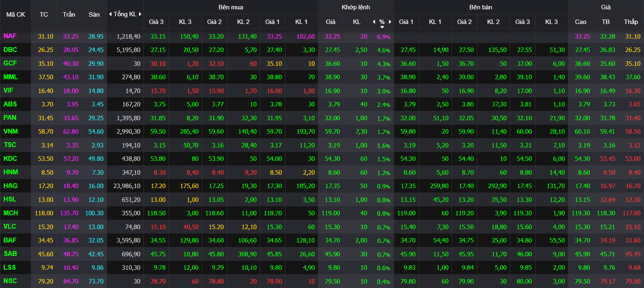Click NAF's 6.9% change value
The width and height of the screenshot is (644, 288).
pos(383,37)
